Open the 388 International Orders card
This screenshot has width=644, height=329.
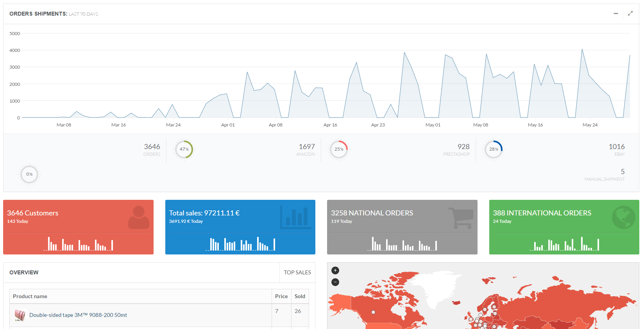(564, 227)
